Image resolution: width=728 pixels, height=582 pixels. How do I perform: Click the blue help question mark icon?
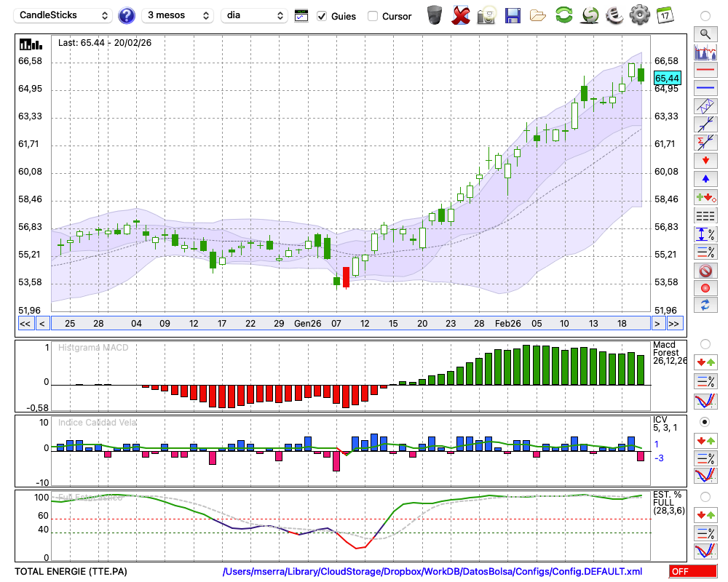126,16
